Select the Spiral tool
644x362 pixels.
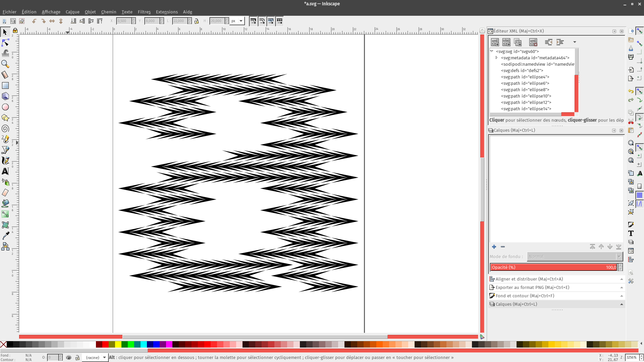[5, 129]
